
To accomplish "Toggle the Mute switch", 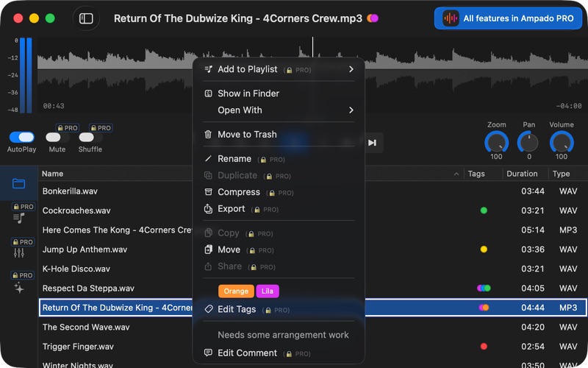I will (57, 138).
